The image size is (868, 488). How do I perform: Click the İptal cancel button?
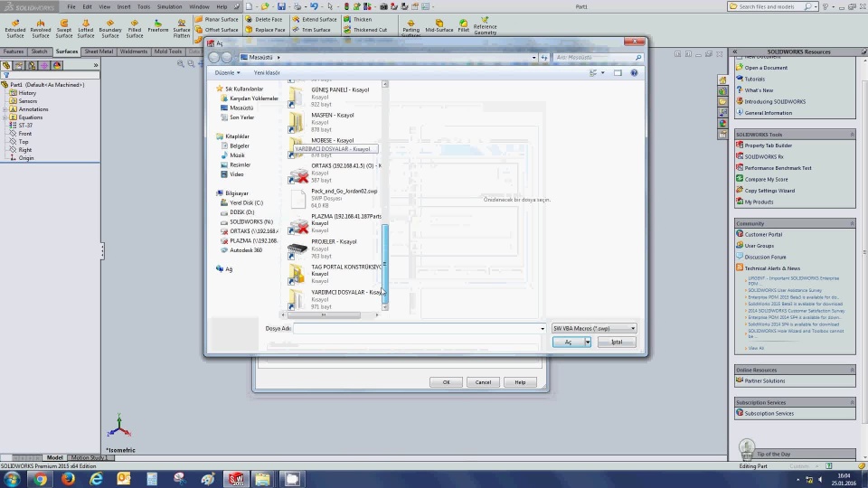click(617, 342)
